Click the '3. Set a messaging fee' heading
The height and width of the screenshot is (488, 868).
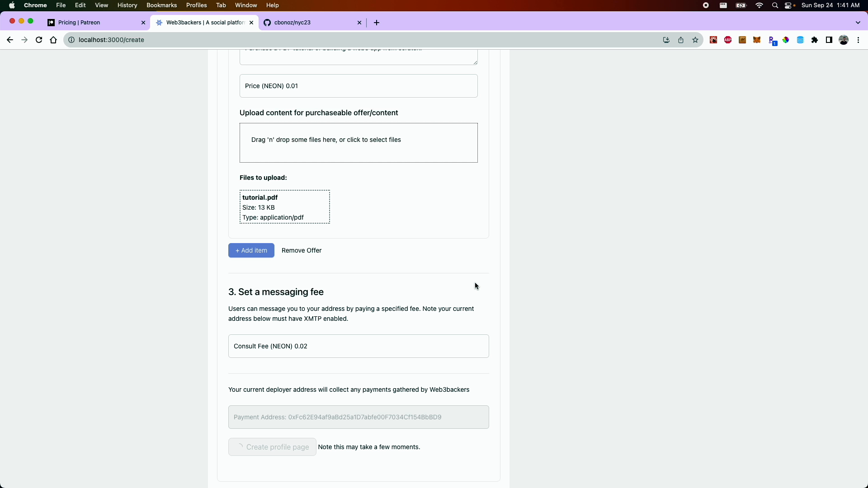(x=276, y=292)
